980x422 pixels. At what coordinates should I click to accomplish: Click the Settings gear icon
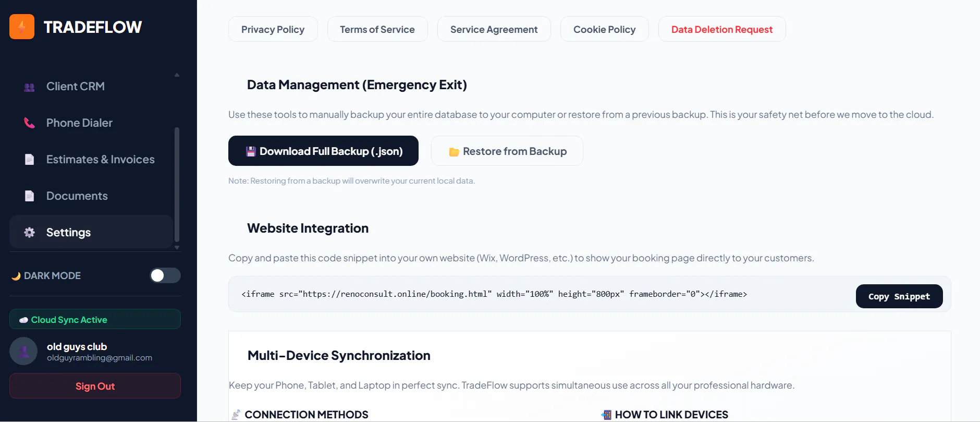click(29, 233)
